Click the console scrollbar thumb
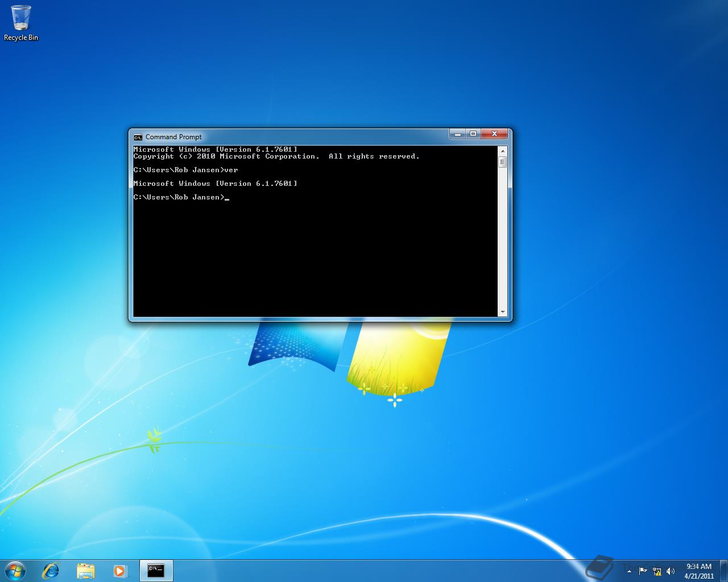Viewport: 728px width, 582px height. (502, 161)
